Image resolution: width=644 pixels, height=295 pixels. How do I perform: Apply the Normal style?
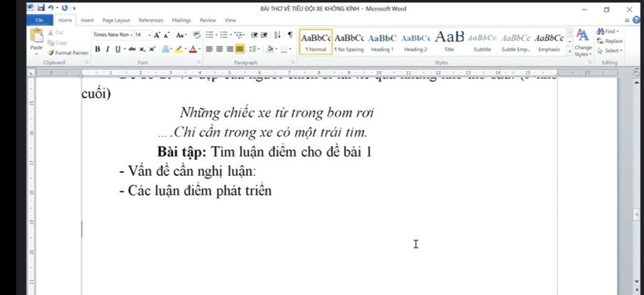tap(316, 42)
